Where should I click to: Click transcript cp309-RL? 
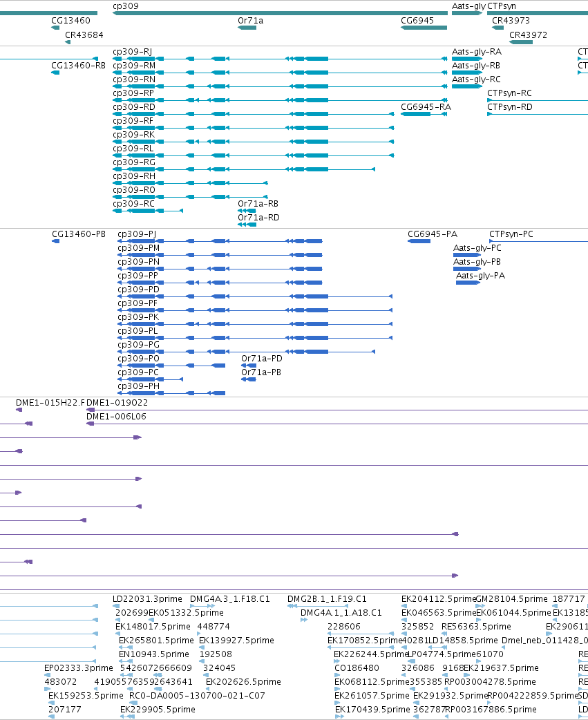coord(133,148)
